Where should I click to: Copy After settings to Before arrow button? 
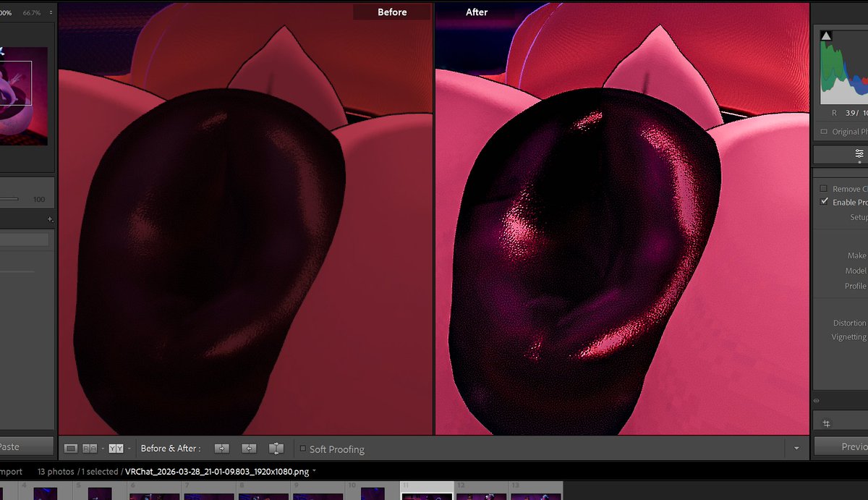click(249, 449)
